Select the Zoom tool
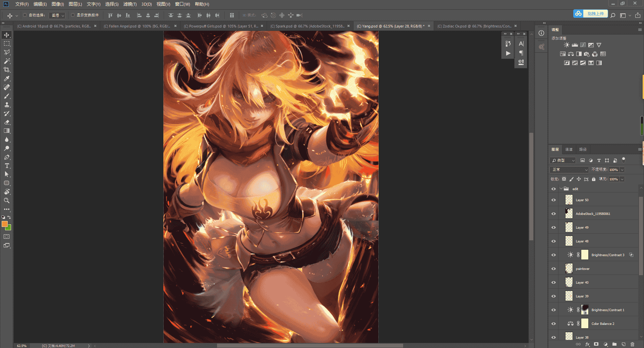 (x=7, y=200)
